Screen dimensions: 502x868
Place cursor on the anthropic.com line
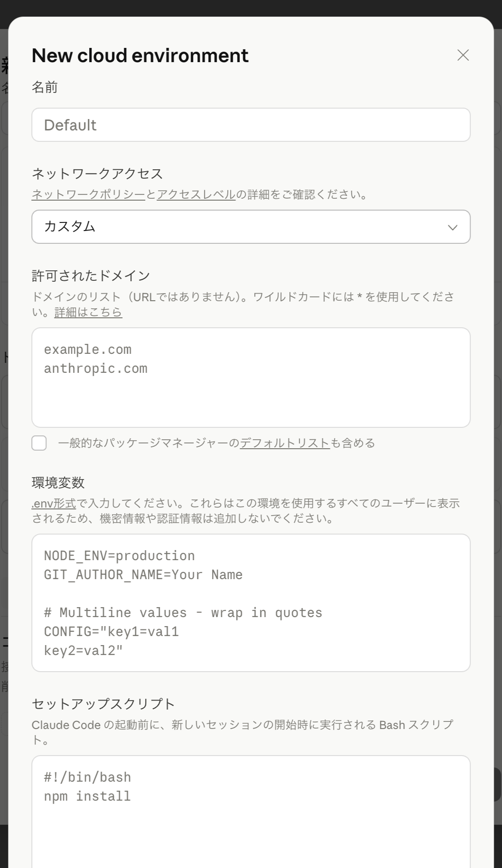pyautogui.click(x=96, y=368)
